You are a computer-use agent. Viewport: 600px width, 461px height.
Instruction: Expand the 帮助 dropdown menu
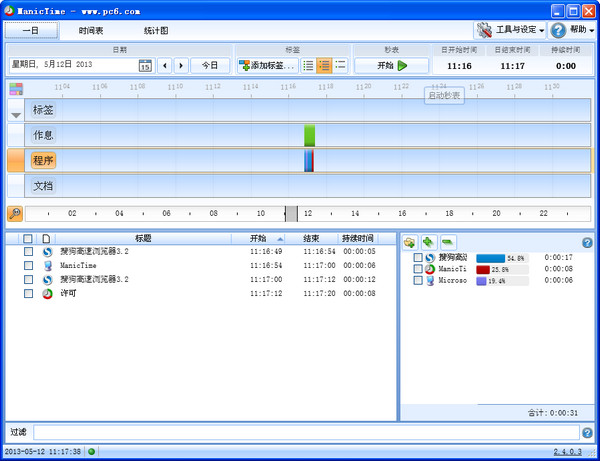click(573, 31)
